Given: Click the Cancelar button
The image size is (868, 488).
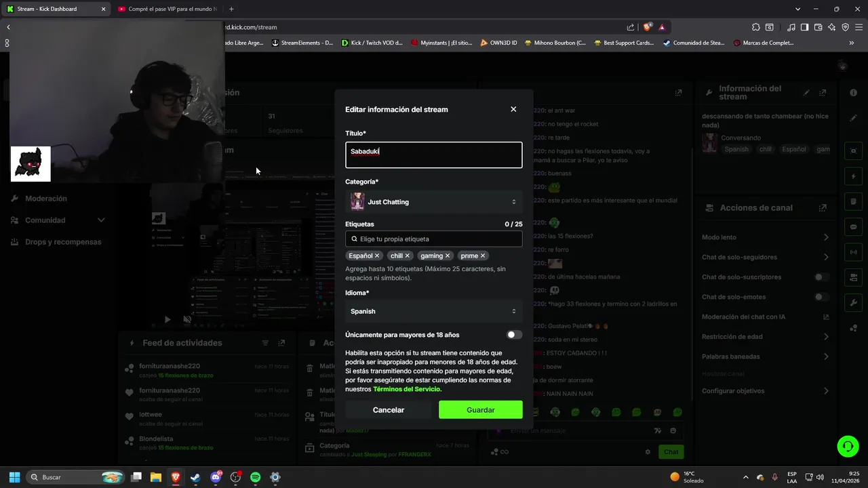Looking at the screenshot, I should tap(389, 409).
